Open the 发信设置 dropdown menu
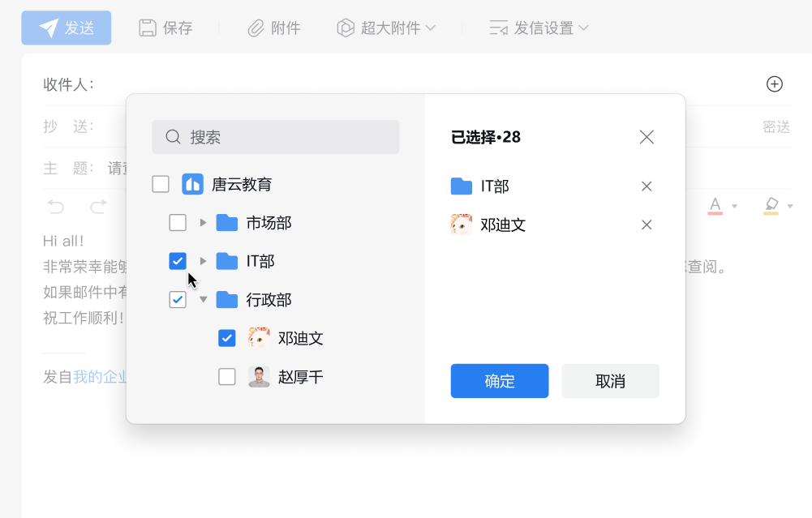Screen dimensions: 812x518 539,28
